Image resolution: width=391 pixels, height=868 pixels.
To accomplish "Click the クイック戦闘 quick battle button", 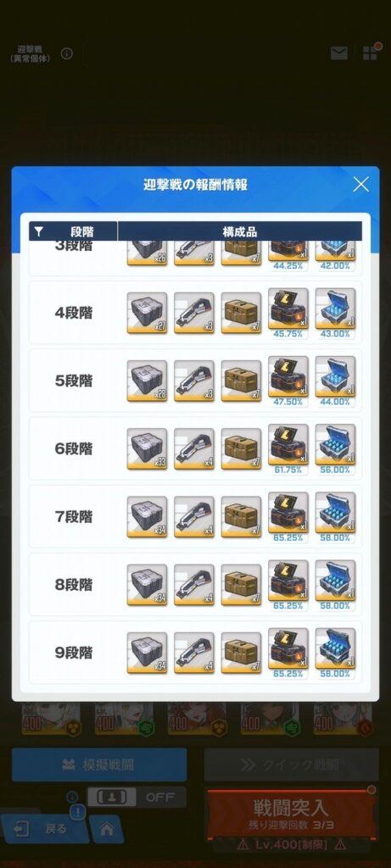I will pos(291,765).
